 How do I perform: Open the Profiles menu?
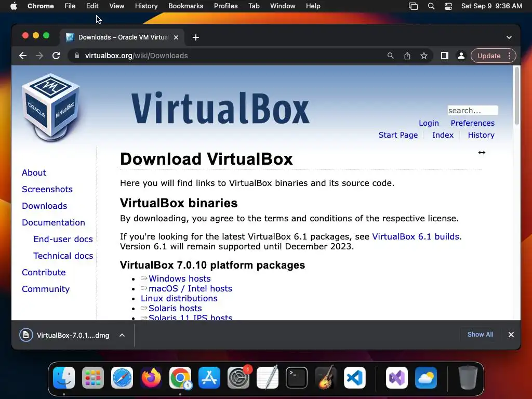coord(225,6)
